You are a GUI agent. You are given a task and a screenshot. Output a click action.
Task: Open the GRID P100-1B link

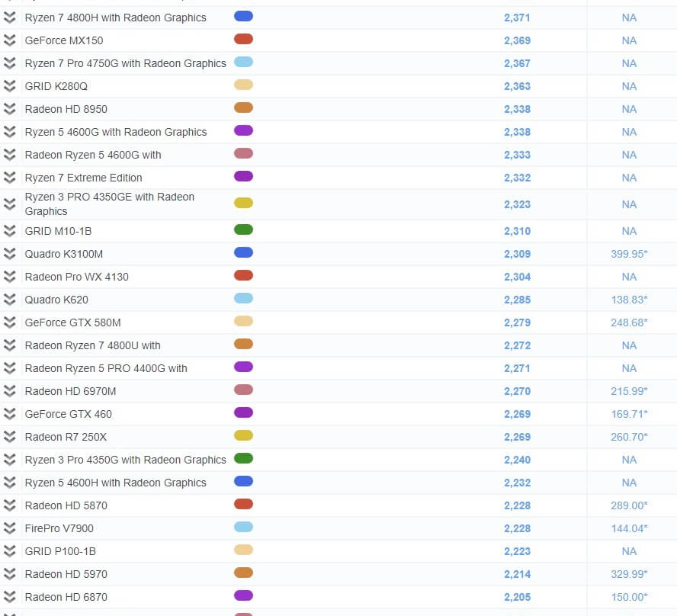[60, 552]
